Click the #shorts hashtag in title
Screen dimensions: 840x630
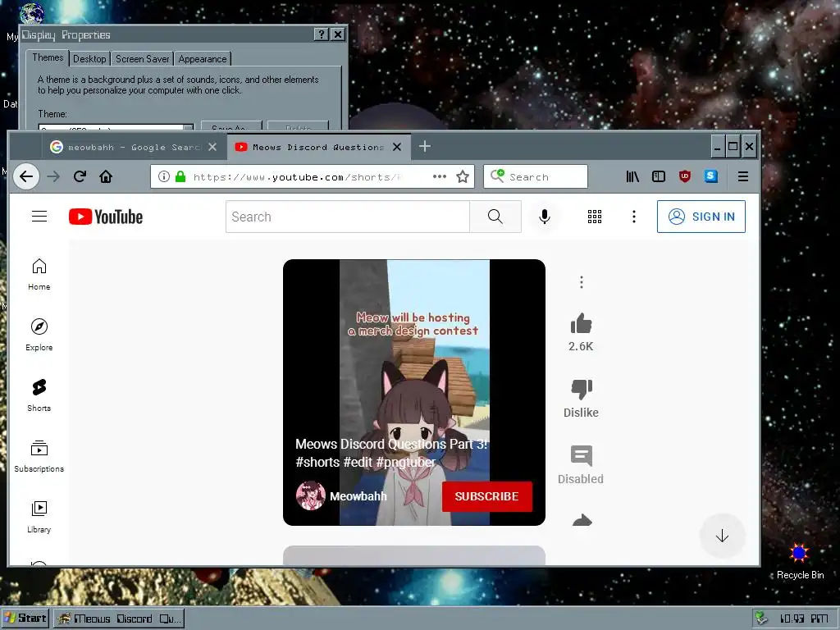(x=317, y=462)
